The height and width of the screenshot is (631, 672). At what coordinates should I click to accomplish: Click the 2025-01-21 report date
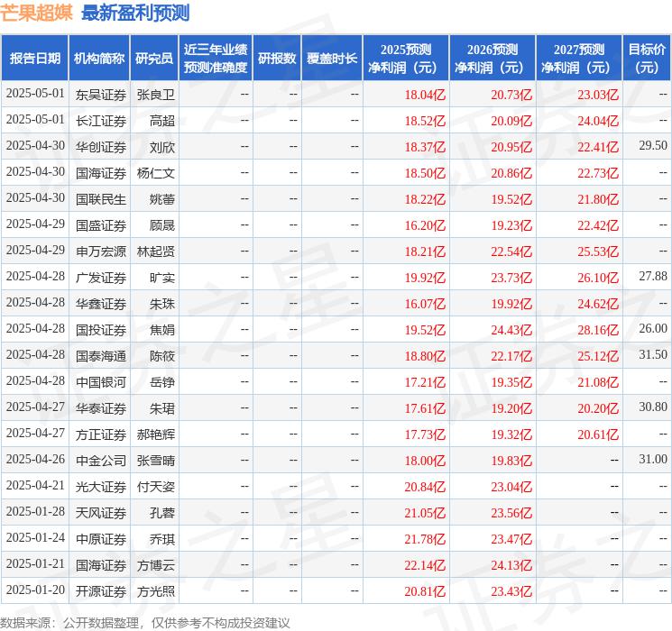pos(35,563)
